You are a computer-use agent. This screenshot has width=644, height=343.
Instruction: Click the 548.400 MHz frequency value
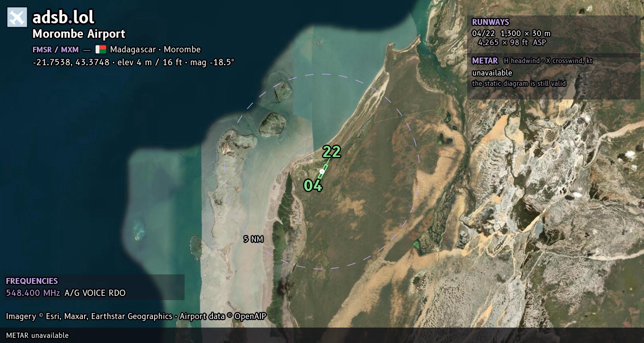point(33,293)
